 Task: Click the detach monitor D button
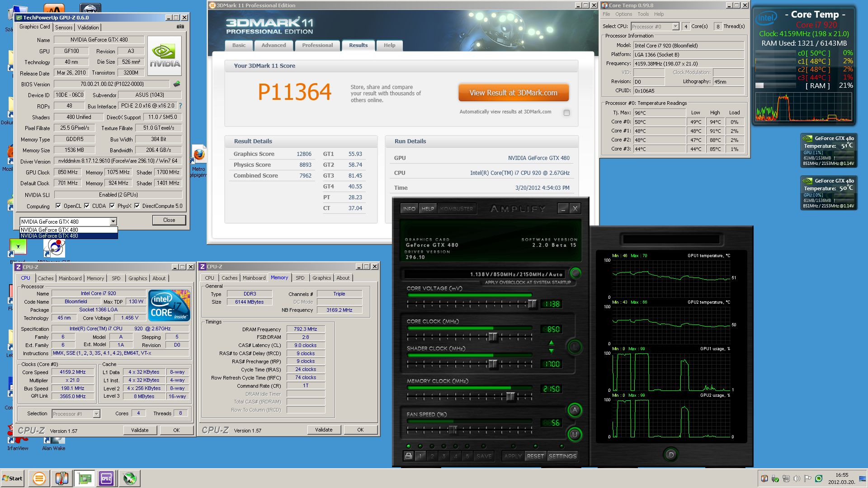click(671, 455)
